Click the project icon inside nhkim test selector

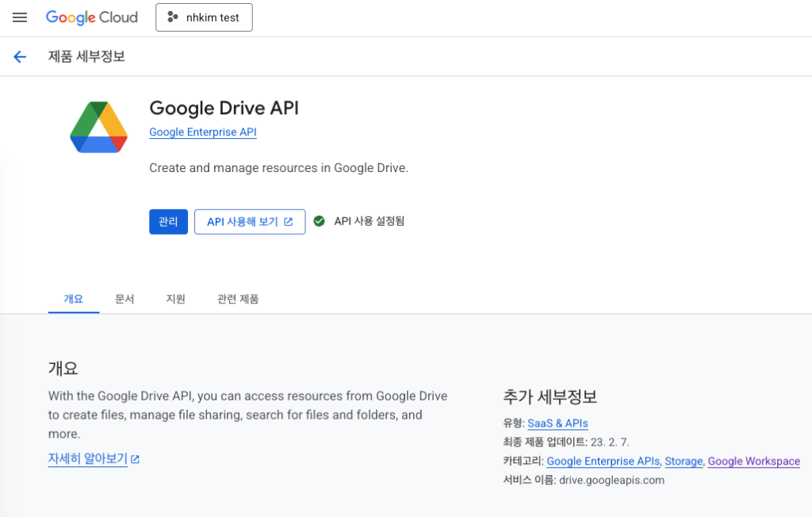(173, 17)
